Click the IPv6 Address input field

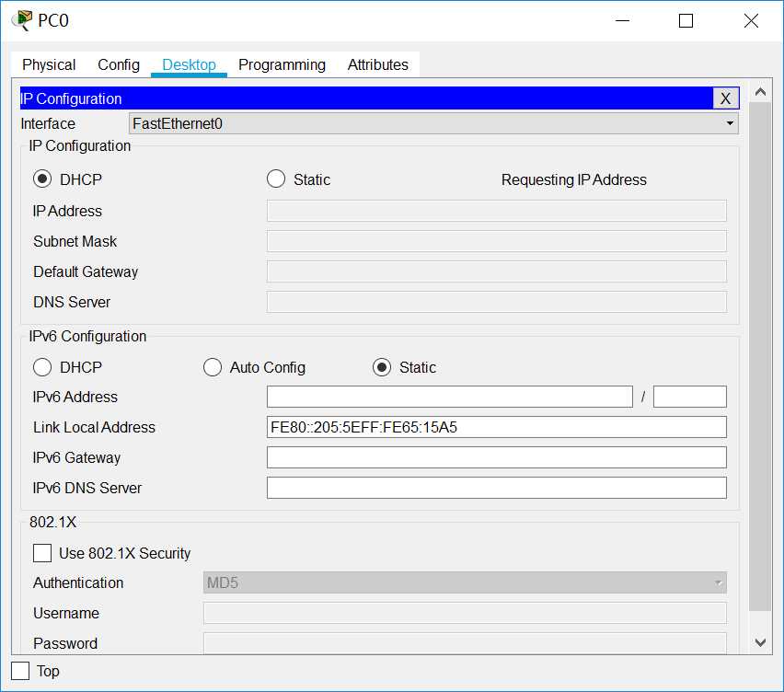pyautogui.click(x=450, y=397)
